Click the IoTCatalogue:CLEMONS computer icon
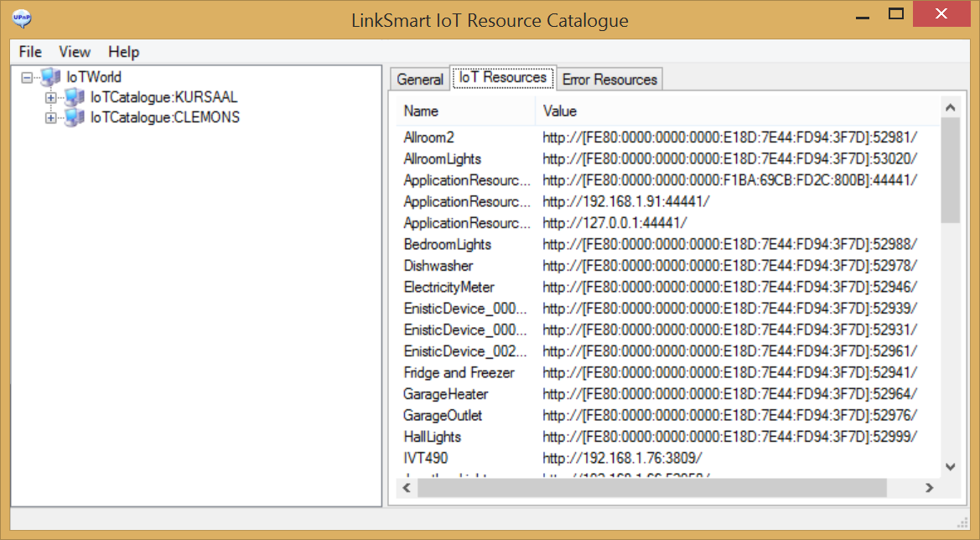 pos(75,117)
